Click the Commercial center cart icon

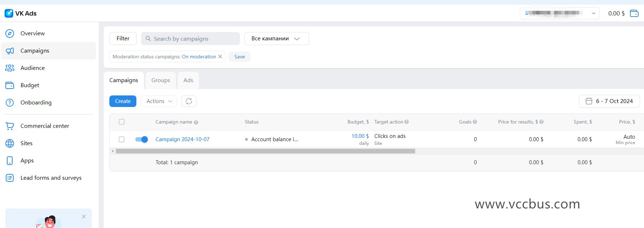tap(10, 126)
